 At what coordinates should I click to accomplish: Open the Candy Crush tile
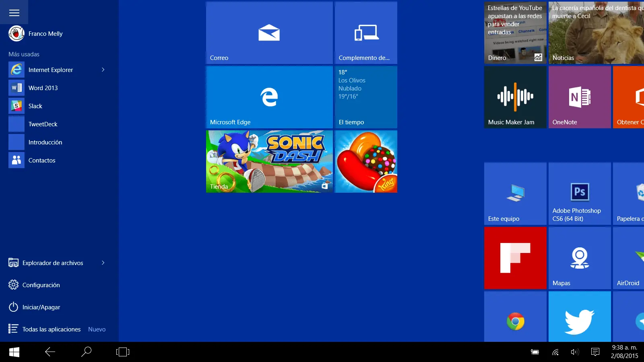click(x=366, y=161)
